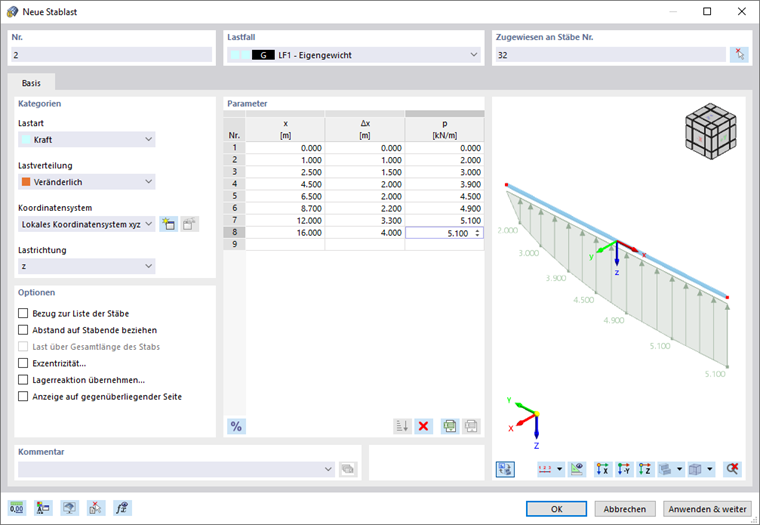The image size is (760, 525).
Task: Click x cell with value 16.000
Action: (285, 233)
